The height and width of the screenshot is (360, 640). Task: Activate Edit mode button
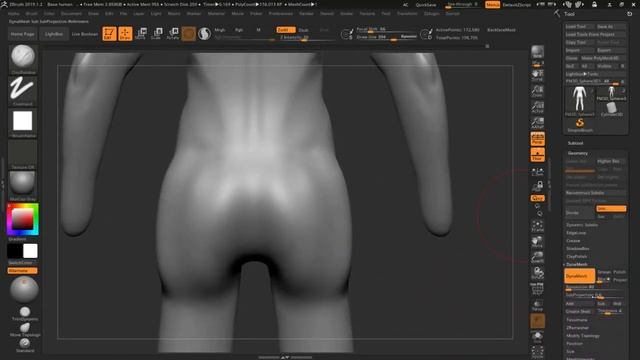click(109, 33)
